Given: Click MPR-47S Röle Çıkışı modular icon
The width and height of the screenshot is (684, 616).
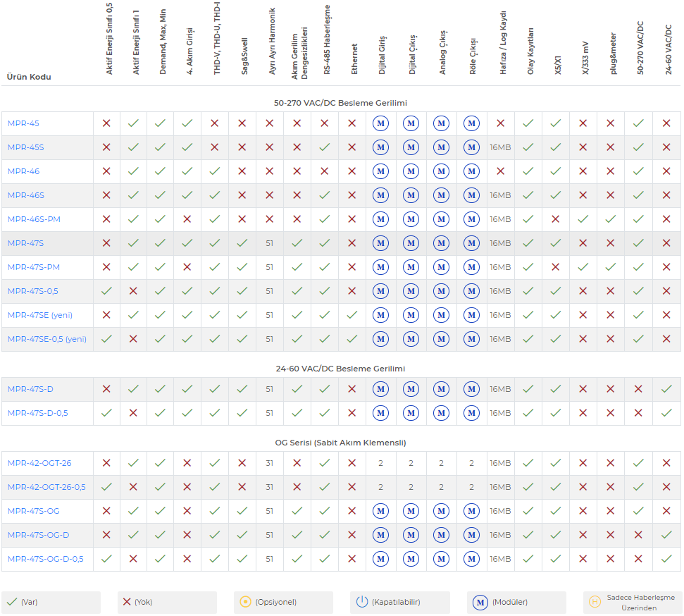Looking at the screenshot, I should coord(471,243).
